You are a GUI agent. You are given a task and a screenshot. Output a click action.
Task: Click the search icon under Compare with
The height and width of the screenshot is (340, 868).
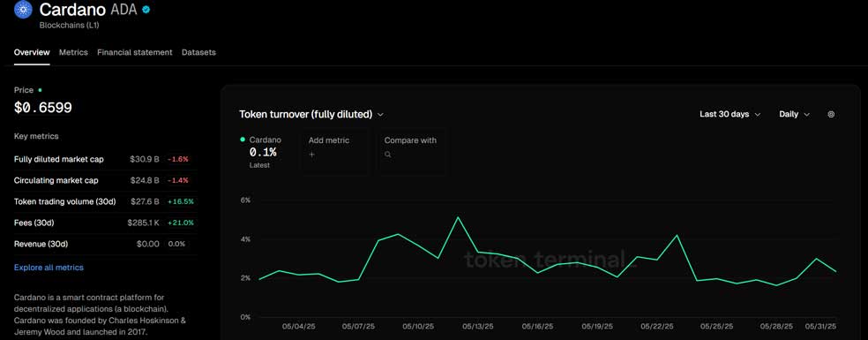tap(387, 155)
